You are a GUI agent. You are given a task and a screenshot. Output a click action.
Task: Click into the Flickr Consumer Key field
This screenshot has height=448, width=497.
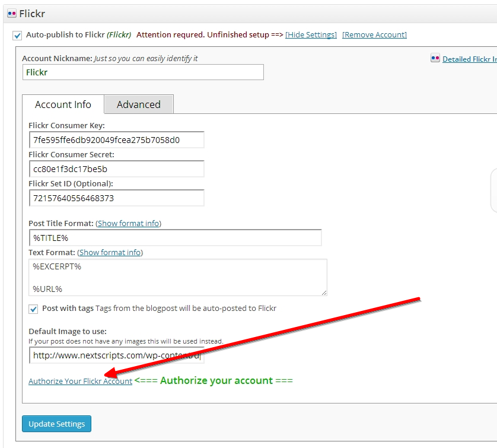point(117,140)
